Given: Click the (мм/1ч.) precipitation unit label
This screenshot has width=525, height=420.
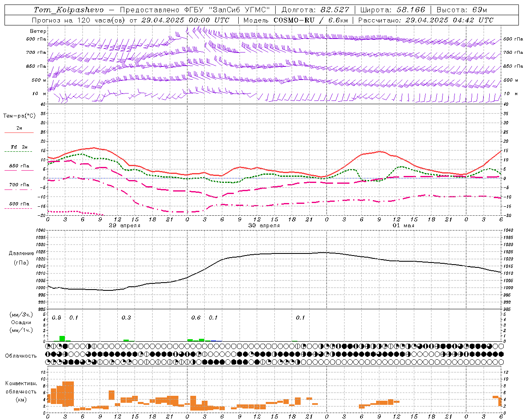Looking at the screenshot, I should (x=21, y=330).
